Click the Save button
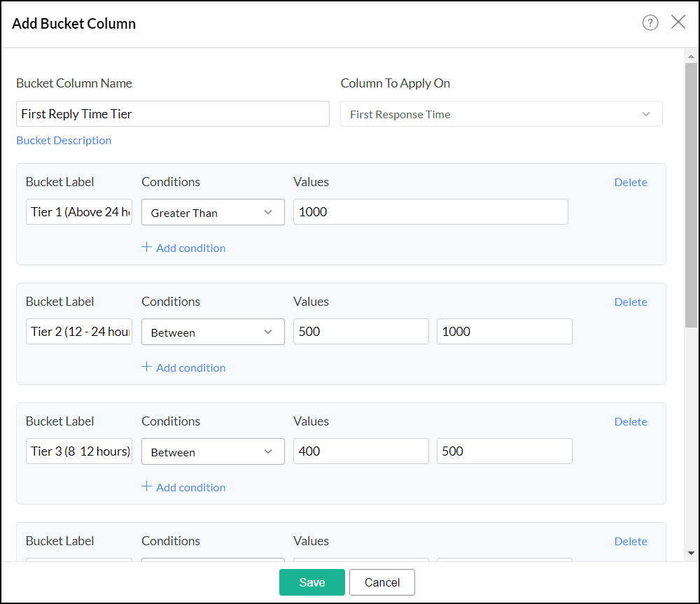The width and height of the screenshot is (700, 604). [x=312, y=582]
